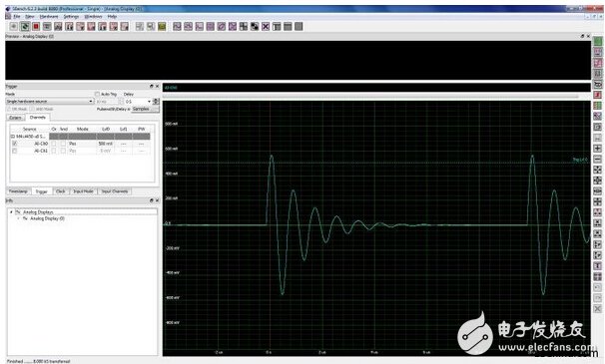Image resolution: width=605 pixels, height=364 pixels.
Task: Click the four-square grid icon in main toolbar
Action: (x=244, y=26)
